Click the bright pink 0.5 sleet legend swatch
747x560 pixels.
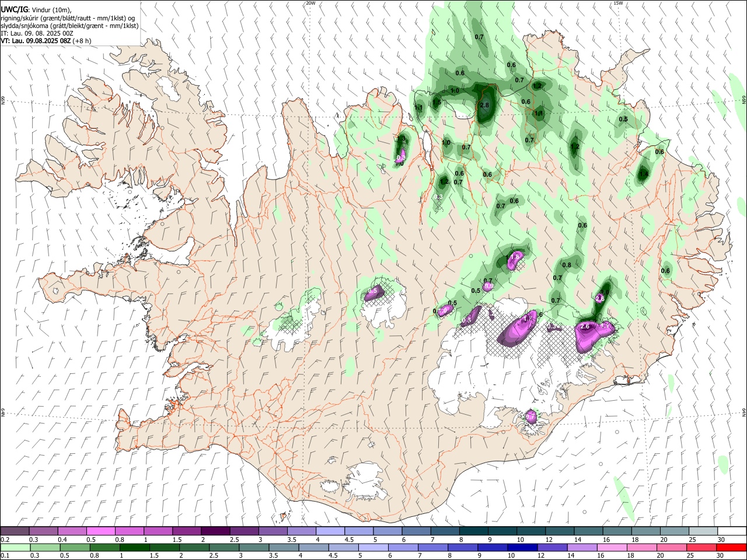click(100, 531)
